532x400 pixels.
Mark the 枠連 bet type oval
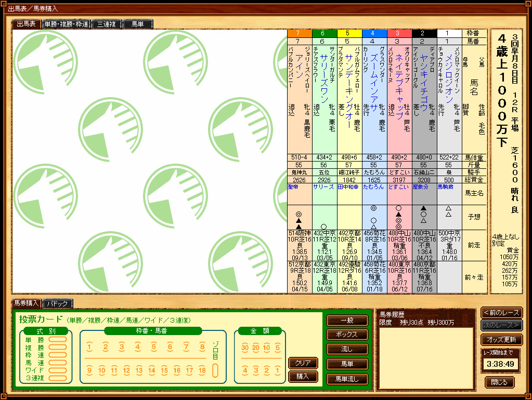pos(58,355)
